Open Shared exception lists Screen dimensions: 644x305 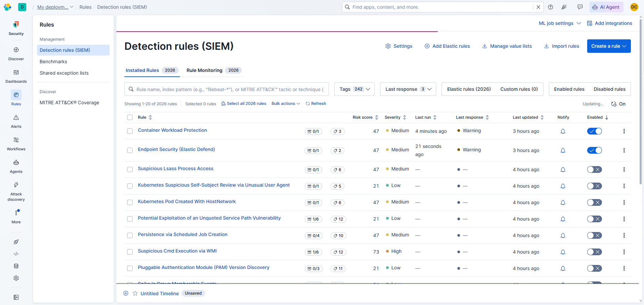(64, 73)
